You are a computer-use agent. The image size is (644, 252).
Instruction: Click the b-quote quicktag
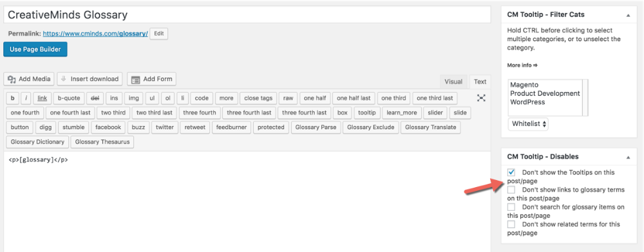(x=69, y=98)
